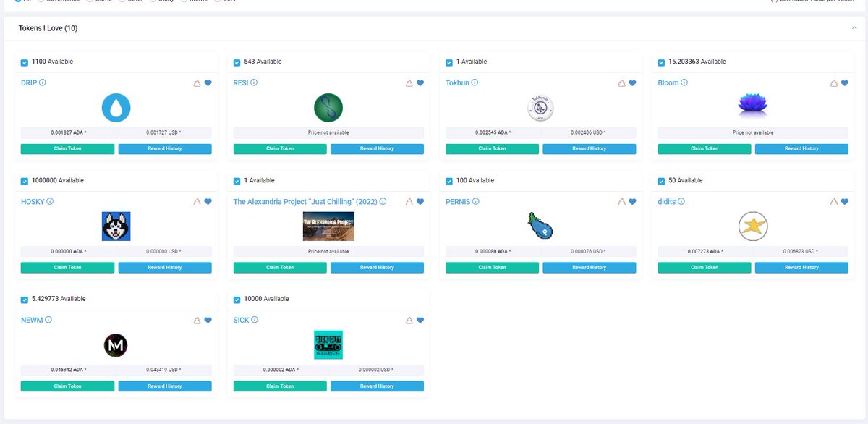The width and height of the screenshot is (868, 424).
Task: Click NEWM price 0.043419 USD value
Action: 165,370
